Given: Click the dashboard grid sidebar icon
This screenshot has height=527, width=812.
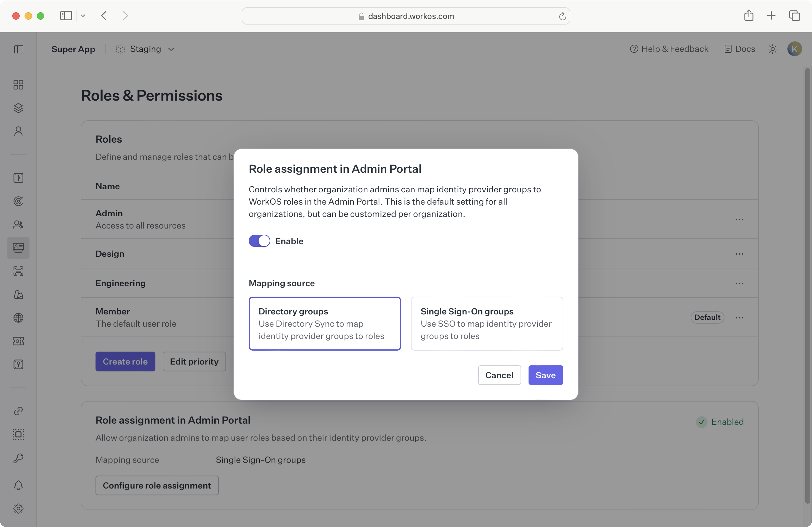Looking at the screenshot, I should coord(18,85).
